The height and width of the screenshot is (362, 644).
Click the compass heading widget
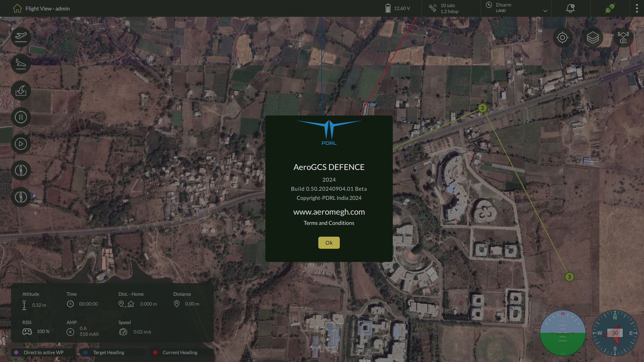[615, 333]
